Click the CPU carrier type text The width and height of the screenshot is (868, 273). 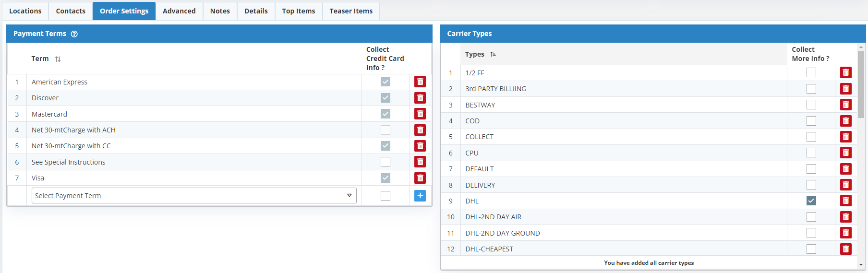point(472,153)
